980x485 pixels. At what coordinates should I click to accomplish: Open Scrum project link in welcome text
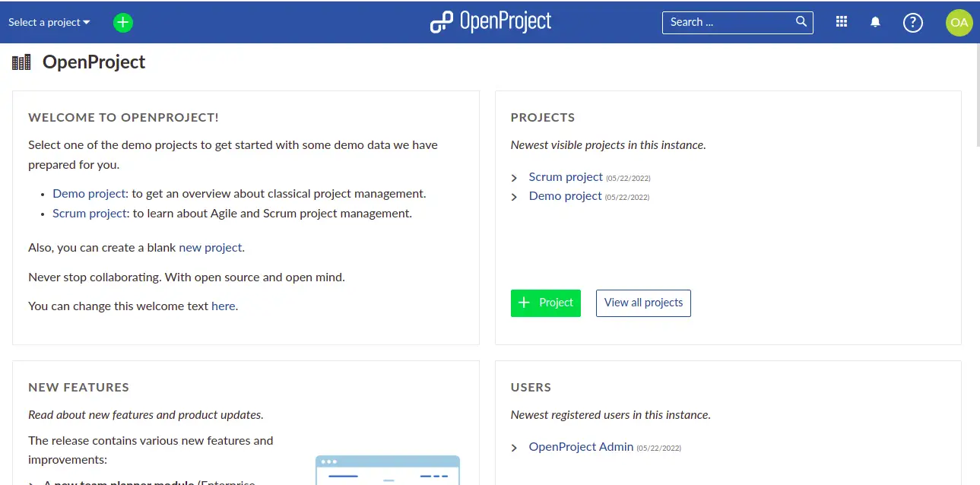89,214
